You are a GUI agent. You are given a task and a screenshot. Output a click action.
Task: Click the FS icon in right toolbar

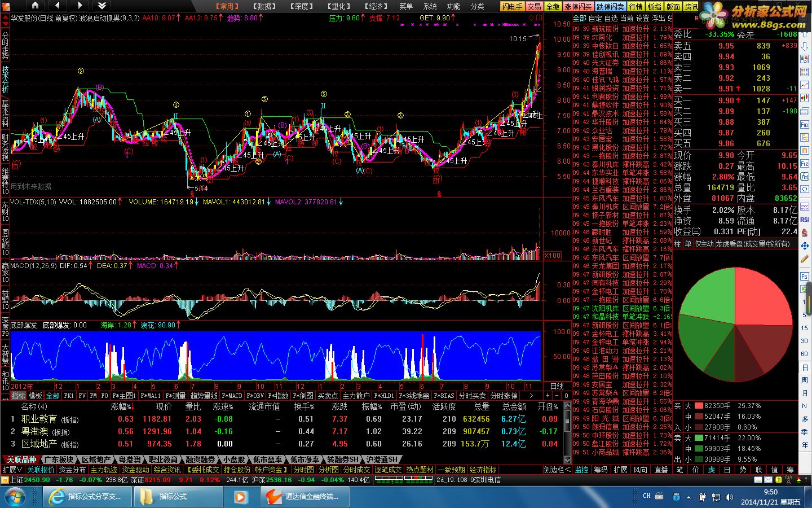pos(805,276)
